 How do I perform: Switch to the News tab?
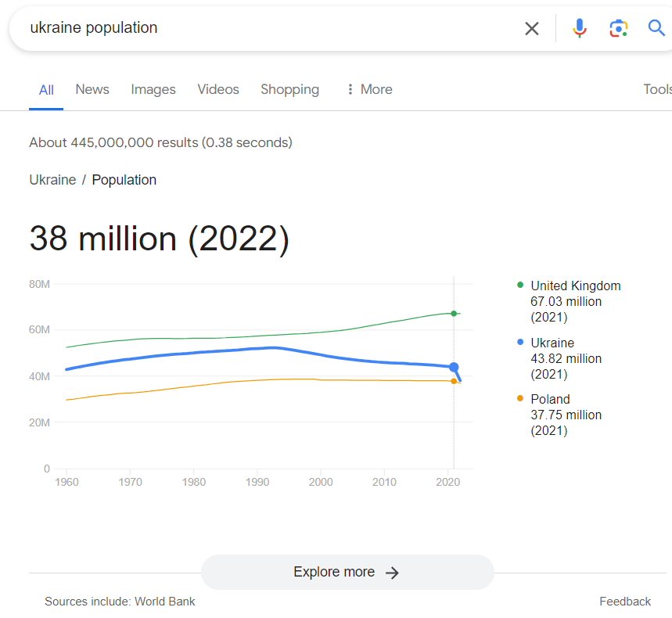click(x=92, y=89)
